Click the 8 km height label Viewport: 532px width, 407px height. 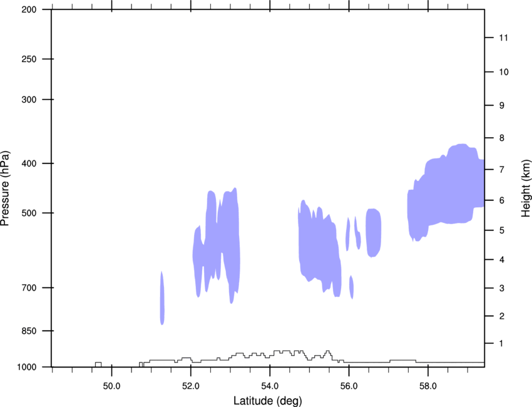(x=502, y=138)
